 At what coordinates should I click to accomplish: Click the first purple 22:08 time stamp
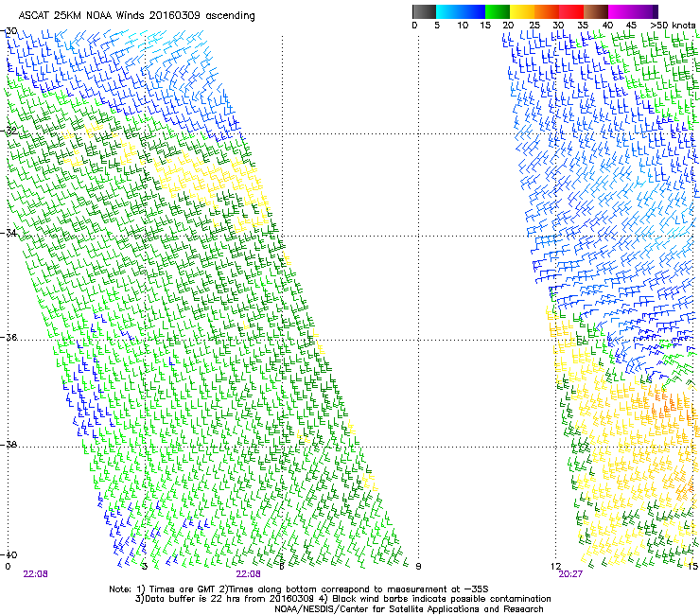[x=35, y=574]
